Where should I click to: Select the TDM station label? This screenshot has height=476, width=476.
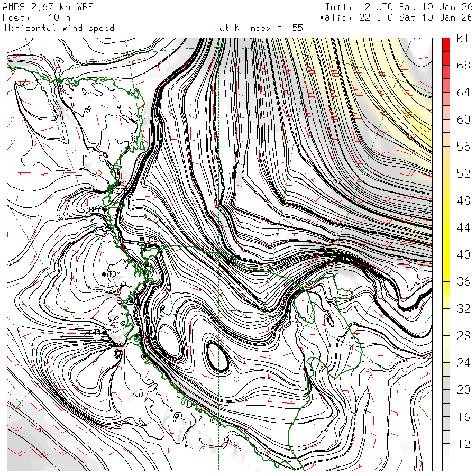[x=114, y=274]
